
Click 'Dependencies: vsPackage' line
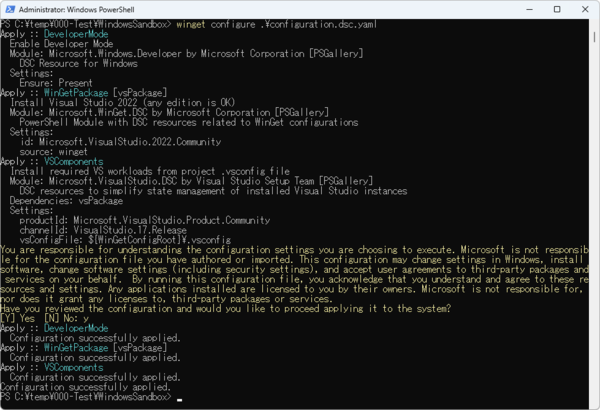[66, 201]
